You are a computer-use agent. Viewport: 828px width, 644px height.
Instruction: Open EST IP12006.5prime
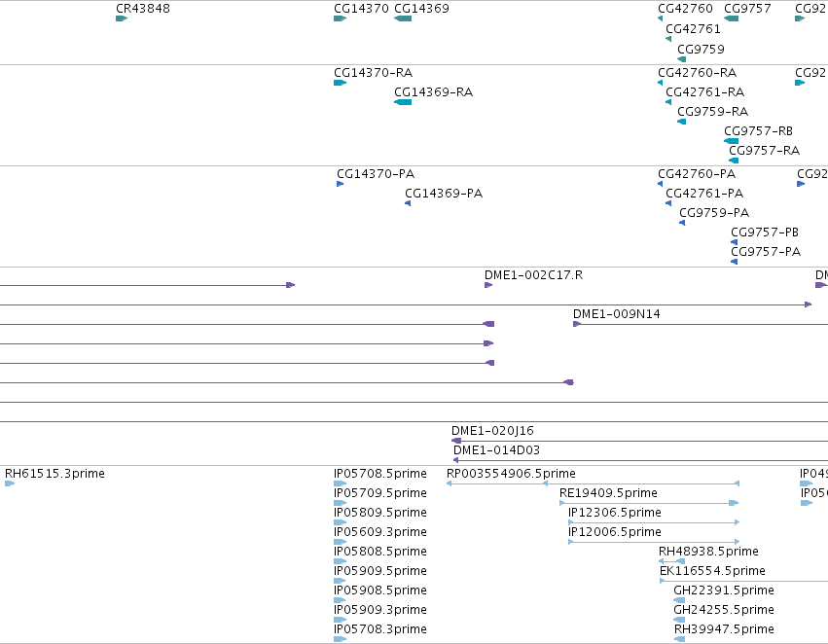pyautogui.click(x=614, y=533)
